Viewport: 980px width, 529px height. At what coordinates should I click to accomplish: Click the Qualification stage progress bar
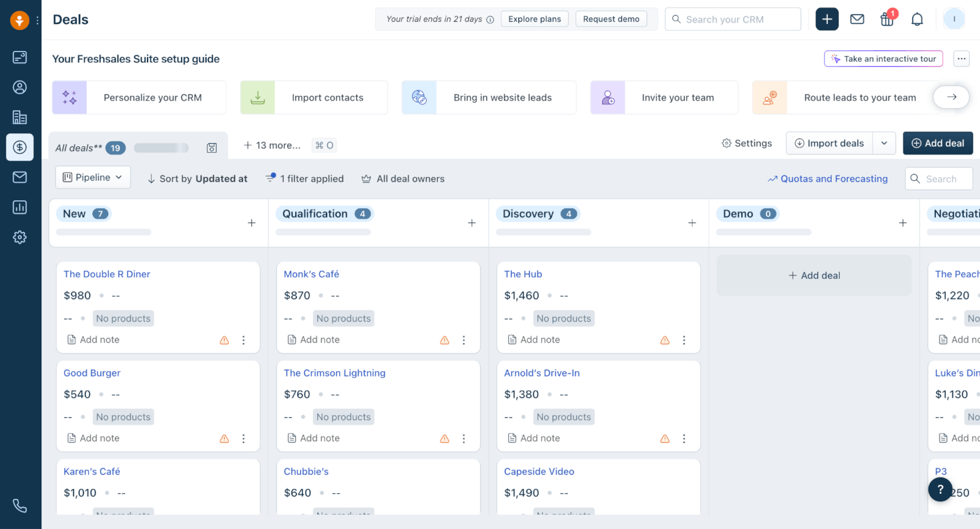pos(324,232)
